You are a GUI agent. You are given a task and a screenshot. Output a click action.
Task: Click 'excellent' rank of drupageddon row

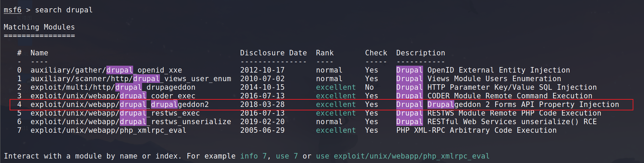pyautogui.click(x=336, y=87)
